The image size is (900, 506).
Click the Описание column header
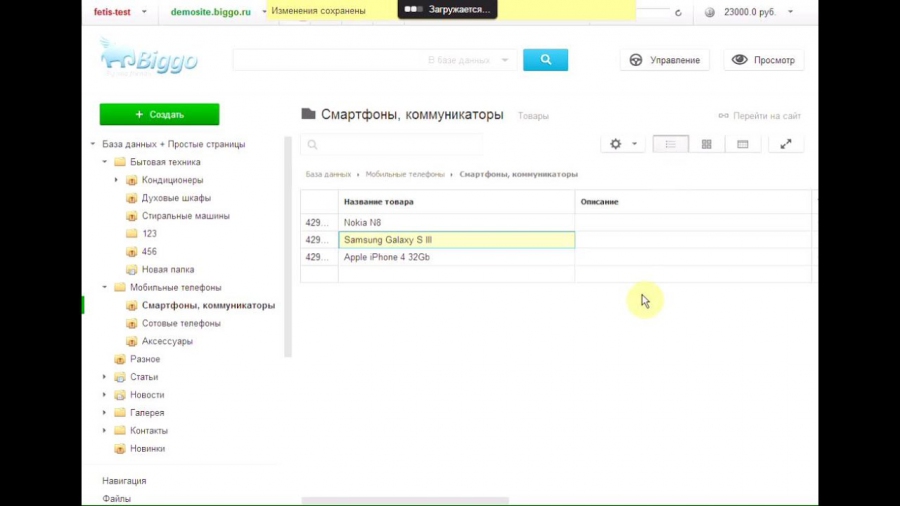coord(693,202)
